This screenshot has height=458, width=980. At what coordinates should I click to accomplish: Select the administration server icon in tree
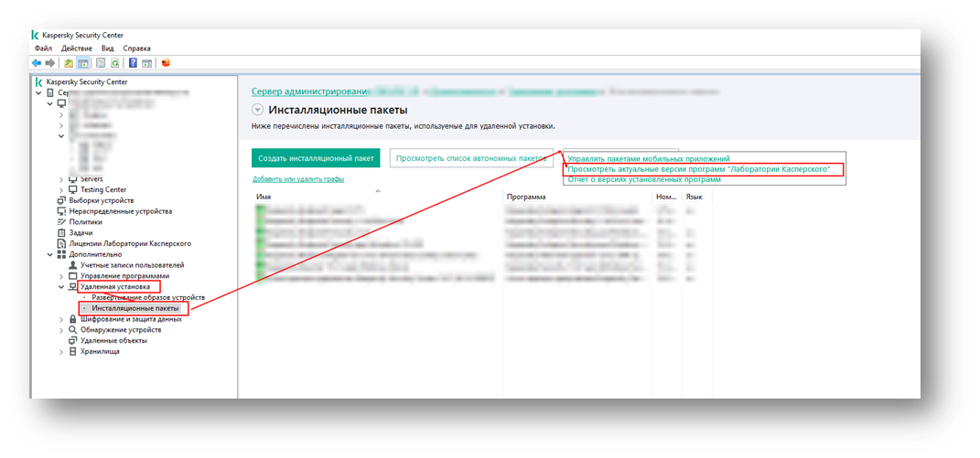pos(50,92)
